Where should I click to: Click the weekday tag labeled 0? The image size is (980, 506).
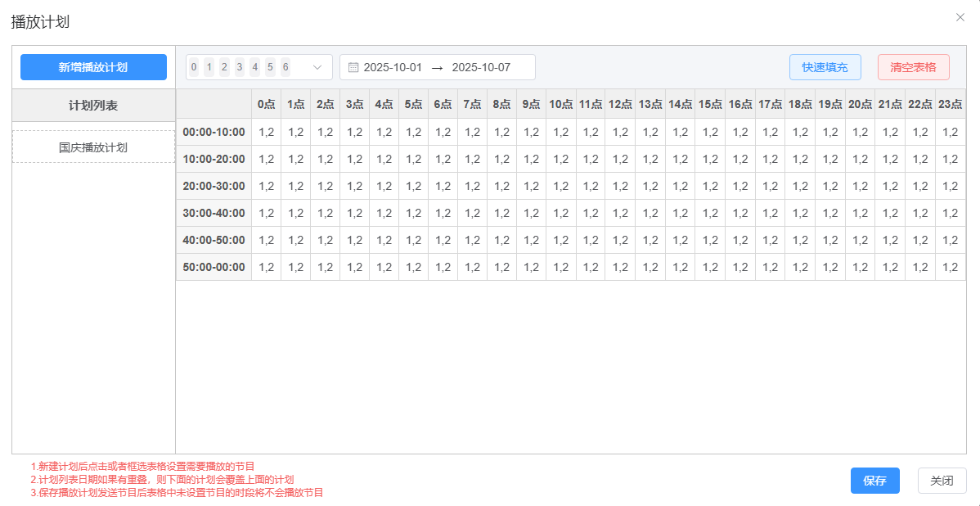[x=194, y=67]
